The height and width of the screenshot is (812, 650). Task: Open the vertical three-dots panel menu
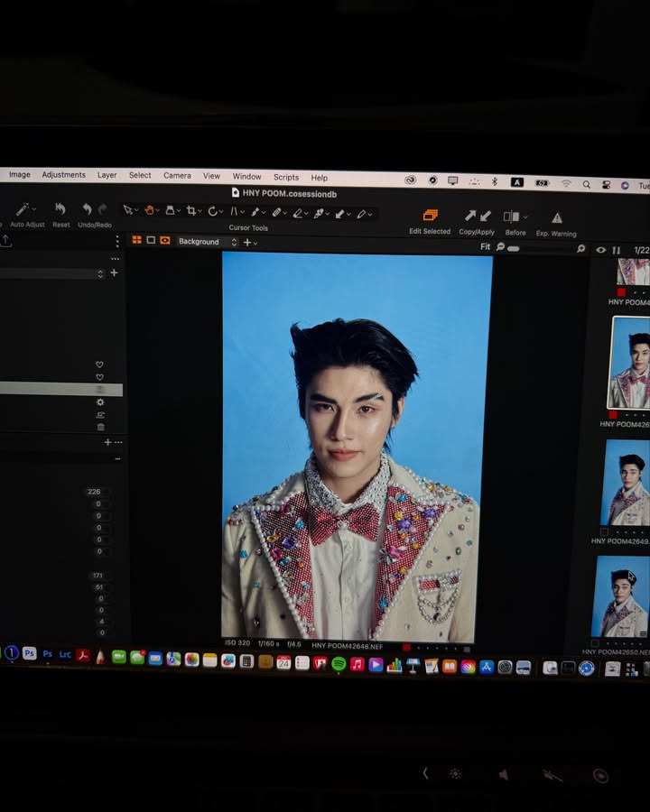[117, 241]
